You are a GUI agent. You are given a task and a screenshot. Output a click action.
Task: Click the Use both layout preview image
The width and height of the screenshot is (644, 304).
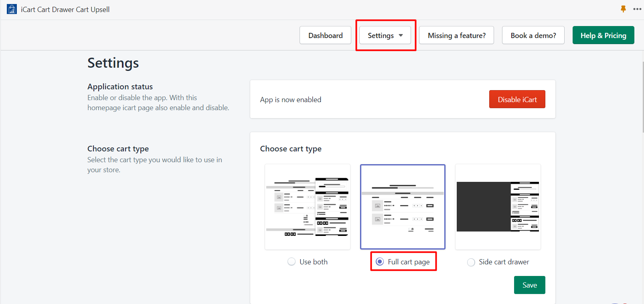pyautogui.click(x=308, y=207)
